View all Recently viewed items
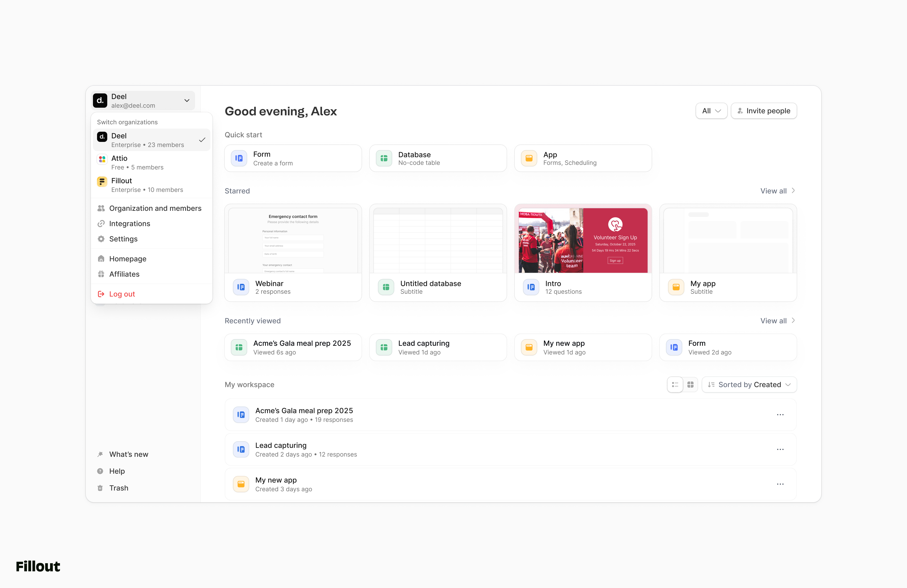This screenshot has height=588, width=907. tap(778, 321)
